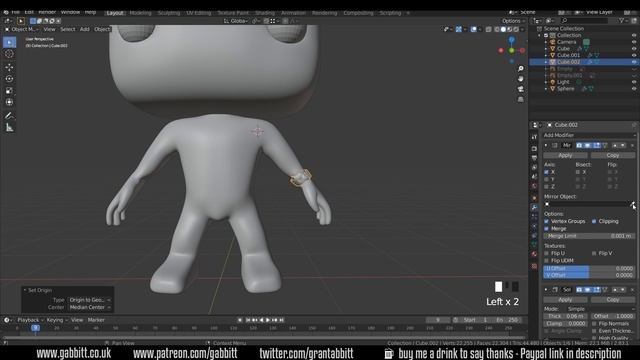Hide Camera in outliner via eye icon
The image size is (640, 360).
(x=634, y=42)
